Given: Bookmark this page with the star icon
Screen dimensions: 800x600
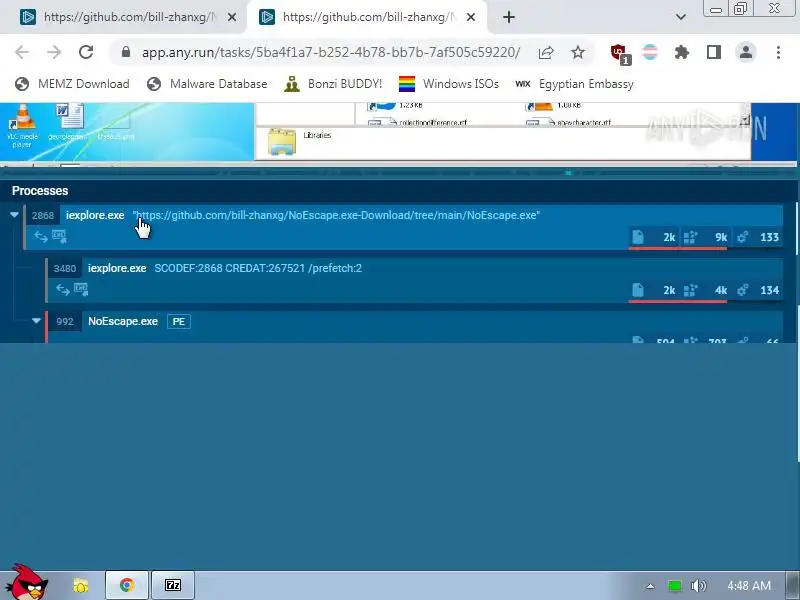Looking at the screenshot, I should click(x=578, y=52).
